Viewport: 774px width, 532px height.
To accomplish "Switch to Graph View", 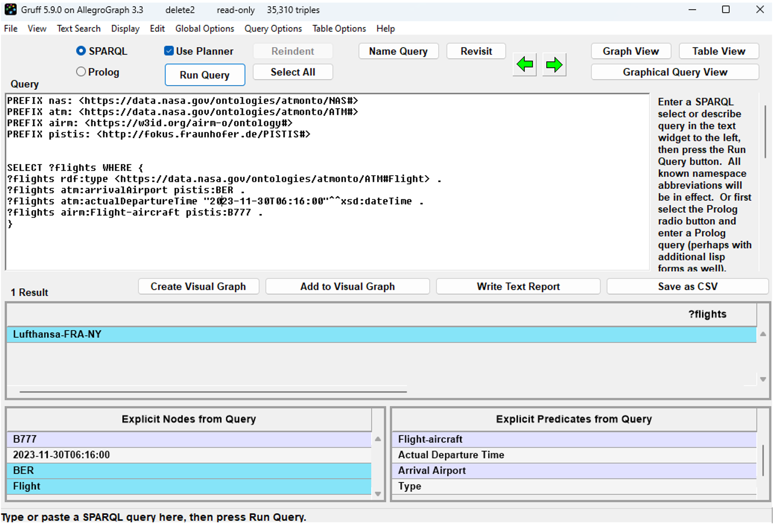I will point(631,51).
